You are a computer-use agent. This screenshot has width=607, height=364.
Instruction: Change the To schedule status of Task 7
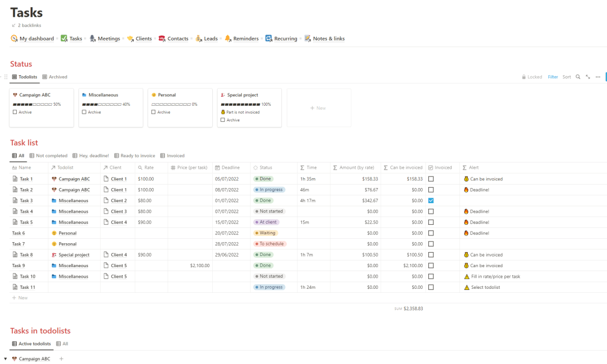(x=270, y=244)
